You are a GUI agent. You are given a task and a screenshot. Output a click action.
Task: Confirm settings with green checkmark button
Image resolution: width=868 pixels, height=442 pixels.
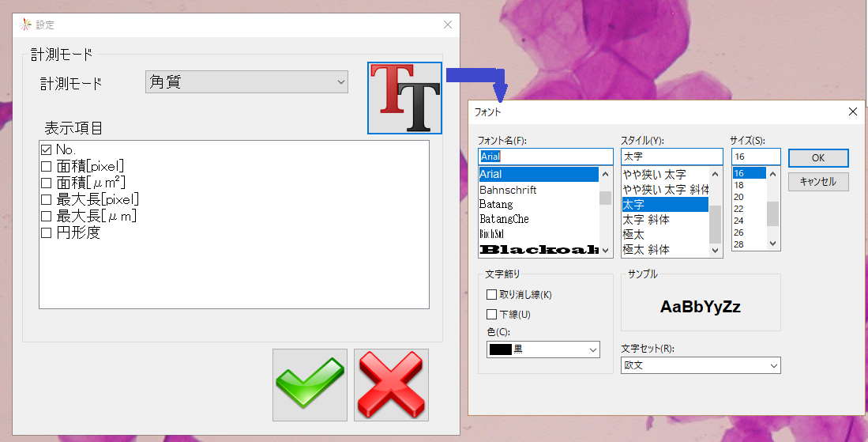point(310,385)
